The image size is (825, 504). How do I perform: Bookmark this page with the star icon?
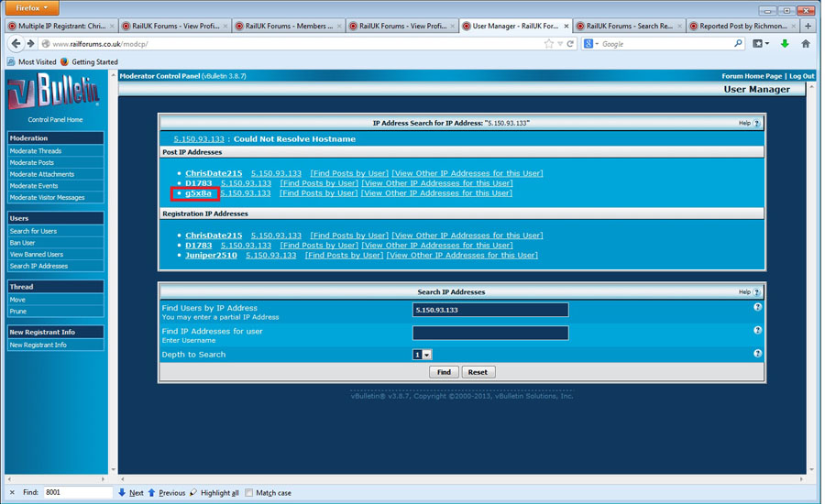(x=549, y=44)
